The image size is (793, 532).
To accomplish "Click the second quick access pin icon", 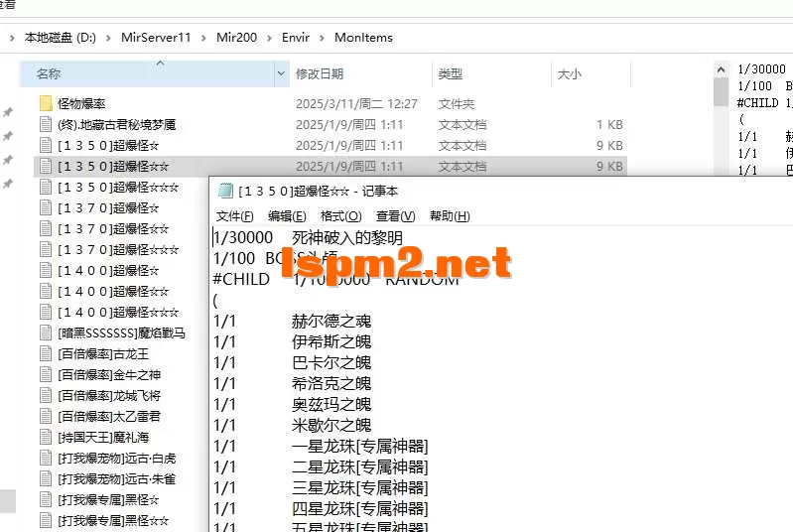I will point(8,136).
